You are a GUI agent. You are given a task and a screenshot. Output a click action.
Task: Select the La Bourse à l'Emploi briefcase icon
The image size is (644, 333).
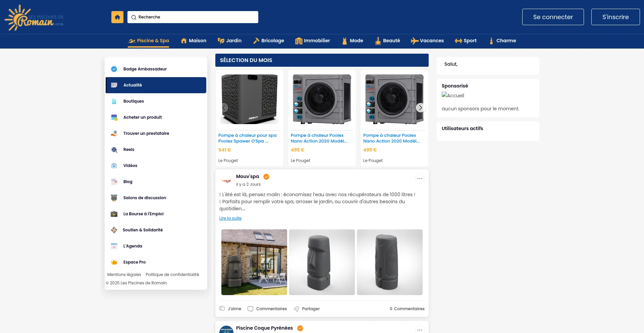(x=114, y=214)
